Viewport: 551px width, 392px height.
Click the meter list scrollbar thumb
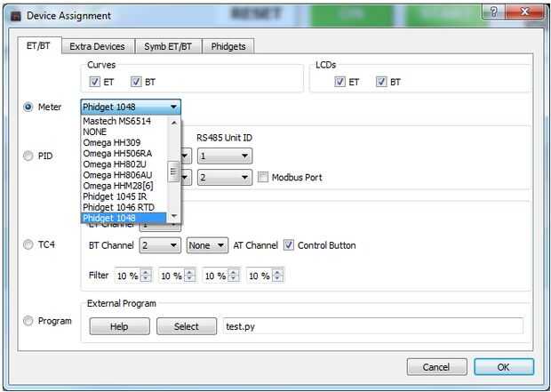click(x=174, y=172)
